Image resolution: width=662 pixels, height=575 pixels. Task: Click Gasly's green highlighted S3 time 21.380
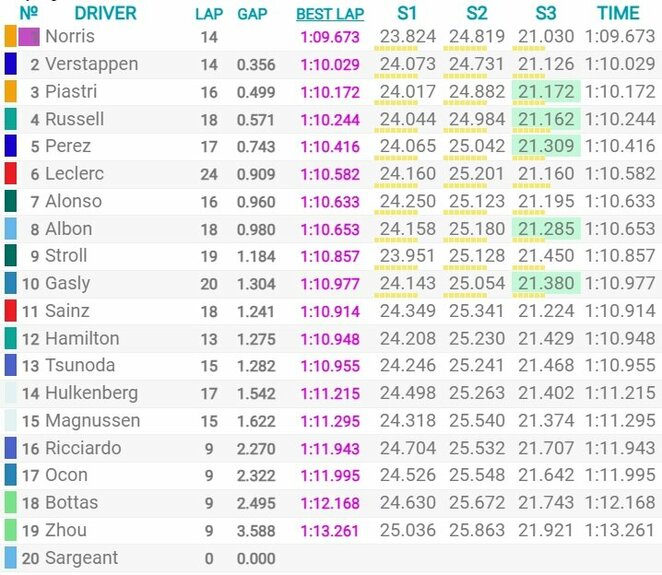546,283
